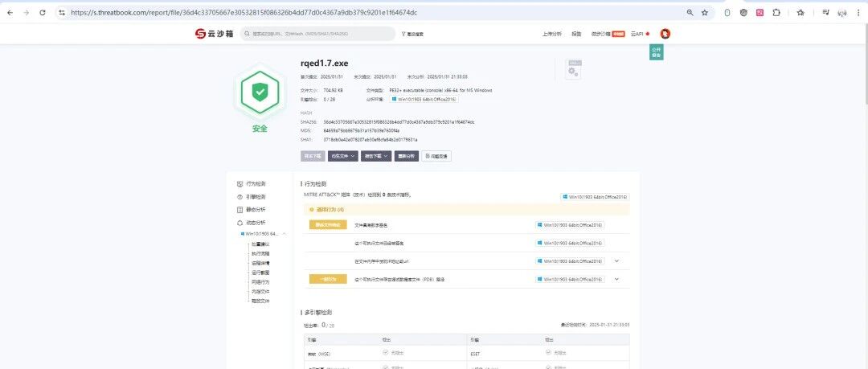Click the yellow dot beside 通用行为

[312, 210]
